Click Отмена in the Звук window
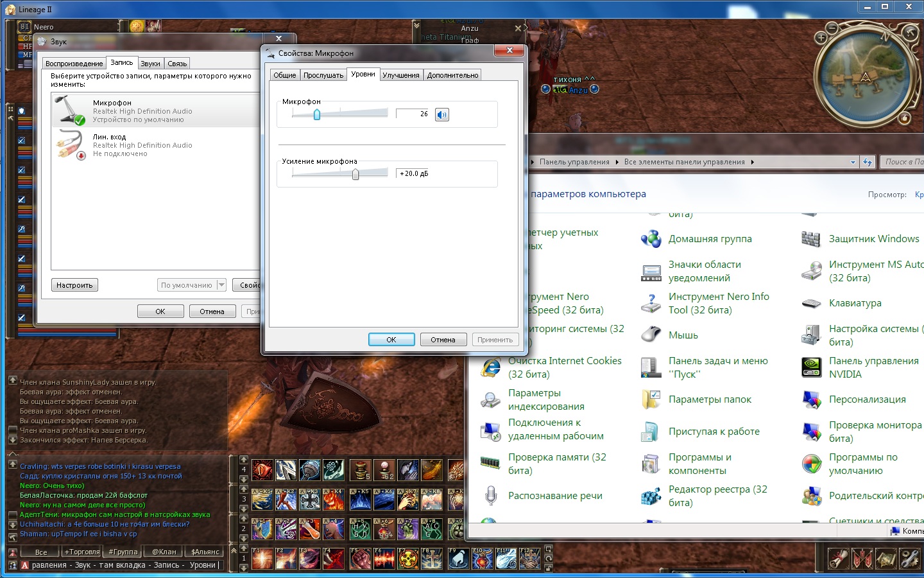This screenshot has width=924, height=578. coord(212,311)
